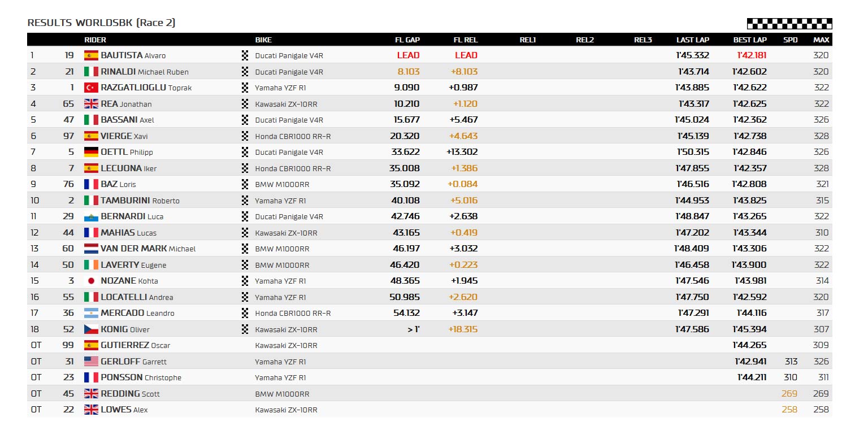Click the checkered flag icon in Razgatlioglu's row
The image size is (868, 426).
[245, 88]
